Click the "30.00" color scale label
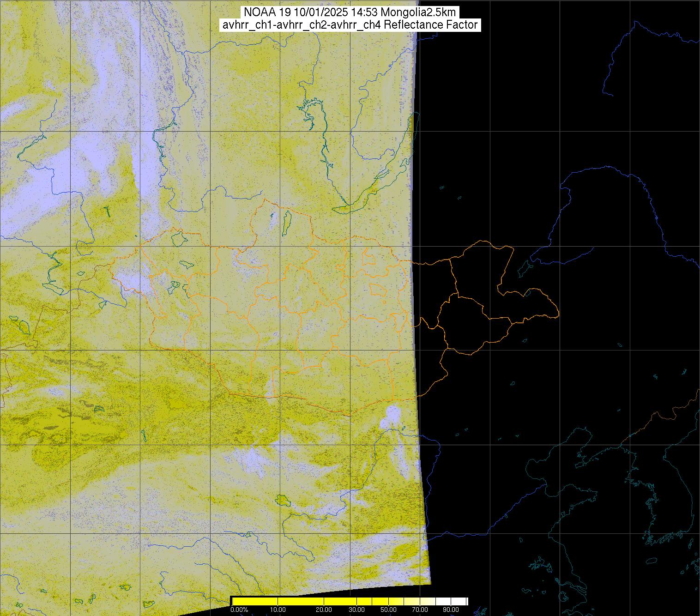 click(x=356, y=610)
